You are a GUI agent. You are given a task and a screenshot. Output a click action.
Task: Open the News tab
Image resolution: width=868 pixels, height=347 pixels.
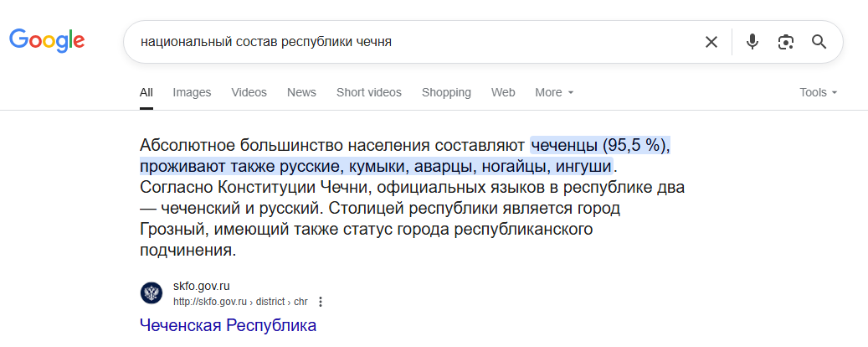tap(301, 92)
